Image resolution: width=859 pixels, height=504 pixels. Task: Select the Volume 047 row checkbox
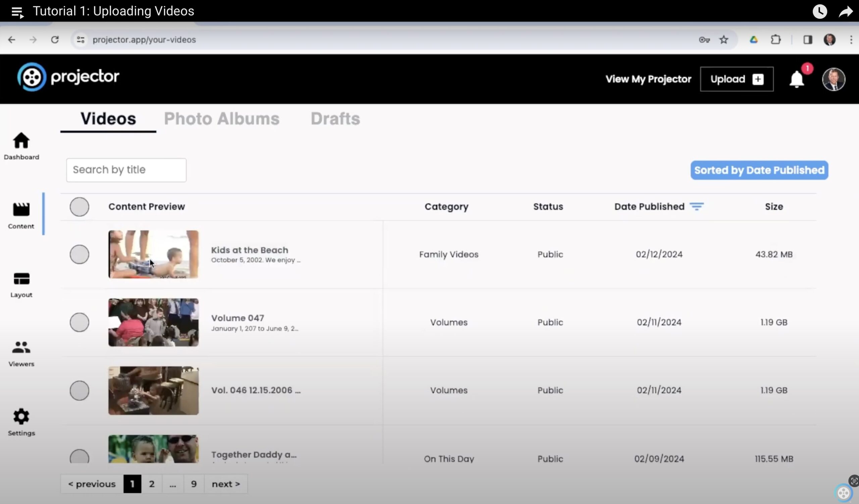pyautogui.click(x=80, y=322)
